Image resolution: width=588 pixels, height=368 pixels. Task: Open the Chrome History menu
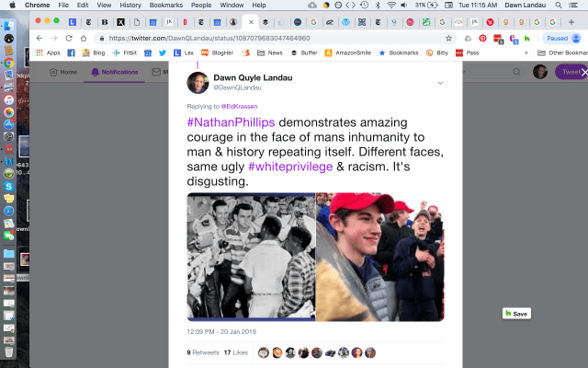pos(130,5)
